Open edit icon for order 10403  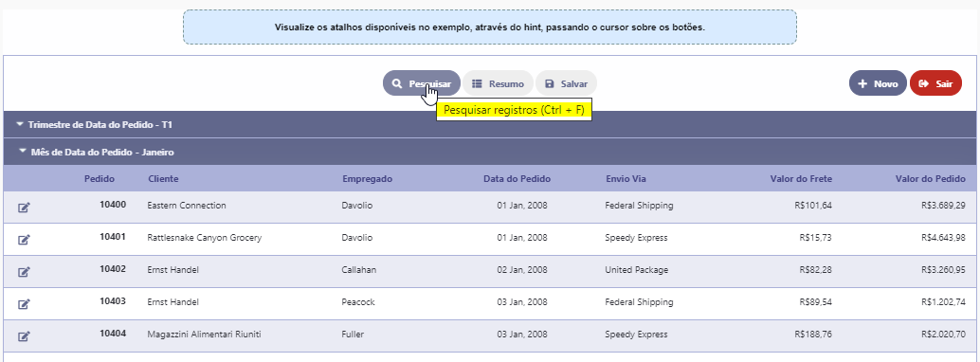[x=24, y=304]
